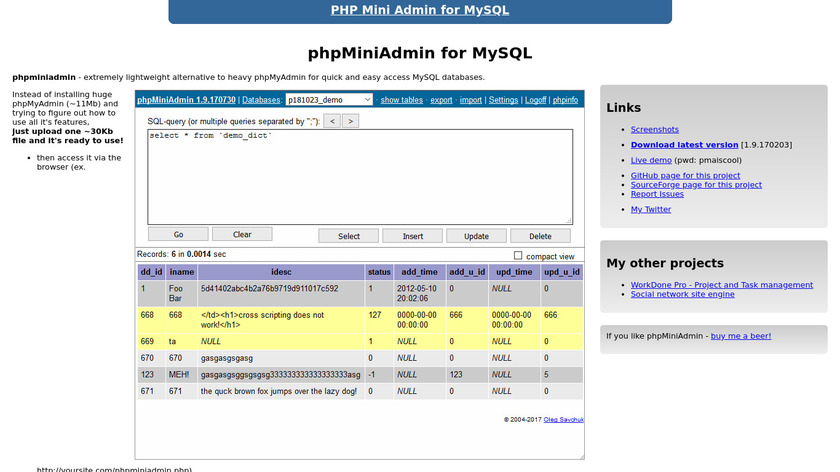This screenshot has width=840, height=472.
Task: Click the status column header
Action: (x=379, y=272)
